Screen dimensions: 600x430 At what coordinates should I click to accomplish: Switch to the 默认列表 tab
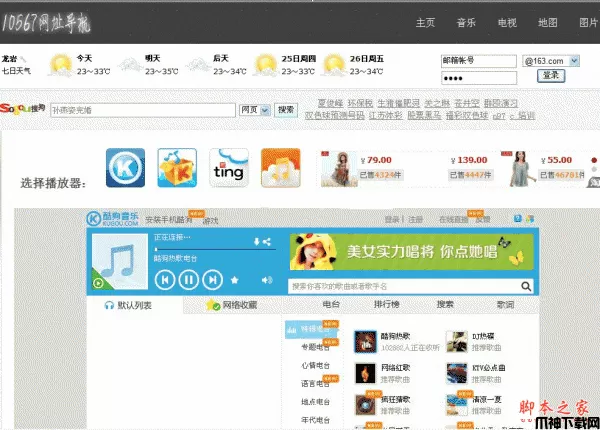(x=135, y=305)
